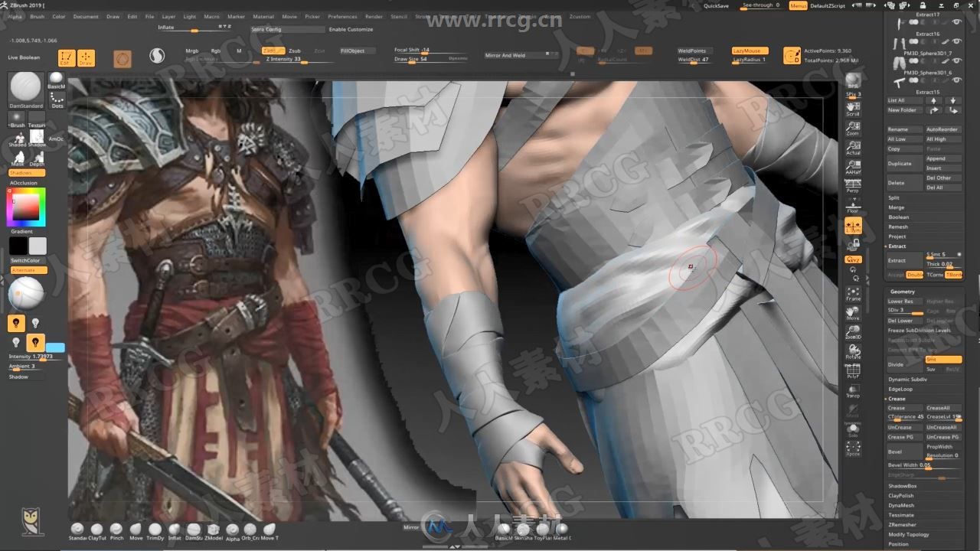Activate the Draw mode button

[87, 58]
